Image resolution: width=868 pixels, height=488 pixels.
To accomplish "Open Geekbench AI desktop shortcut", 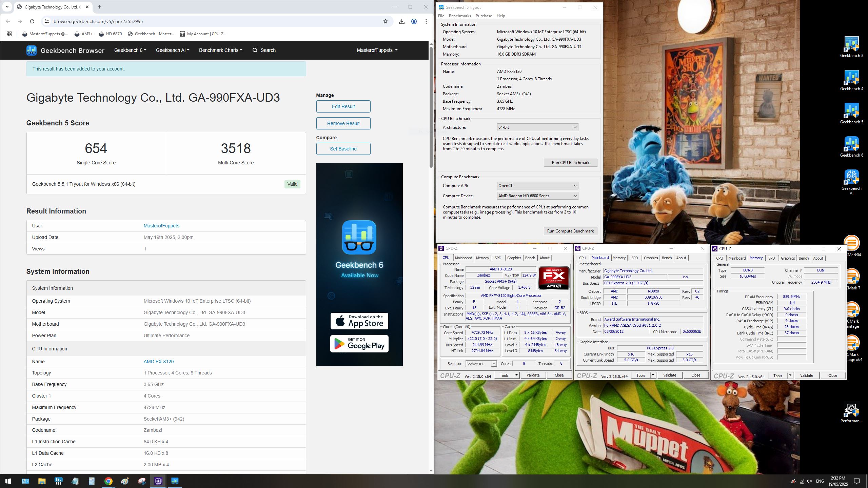I will [x=851, y=182].
